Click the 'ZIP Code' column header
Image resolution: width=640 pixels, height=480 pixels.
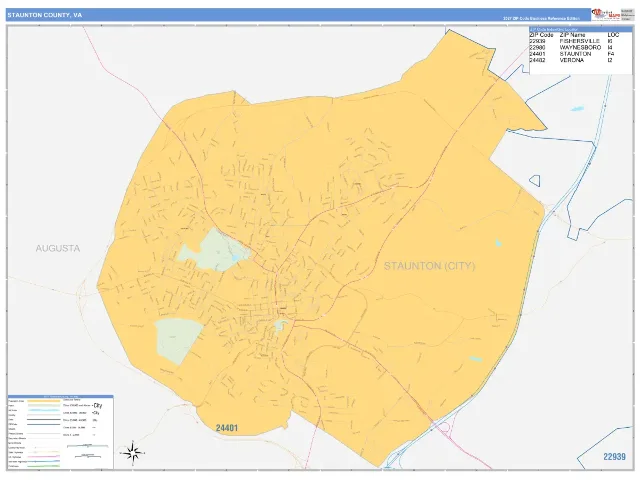point(541,35)
